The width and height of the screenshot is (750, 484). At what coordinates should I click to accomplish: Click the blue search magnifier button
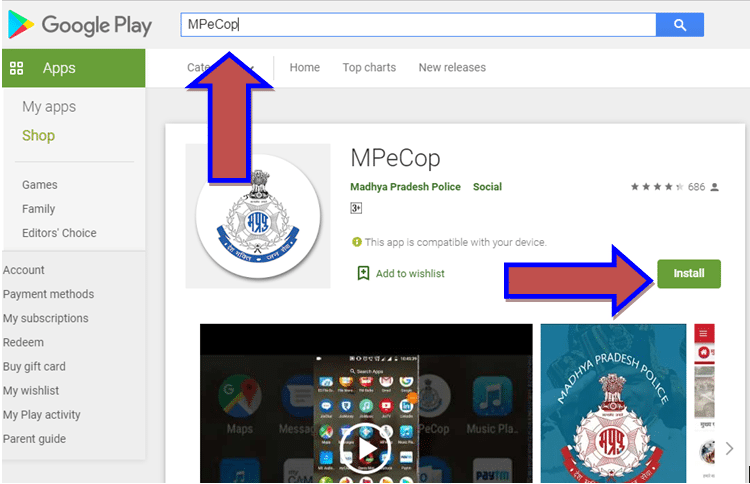(680, 25)
